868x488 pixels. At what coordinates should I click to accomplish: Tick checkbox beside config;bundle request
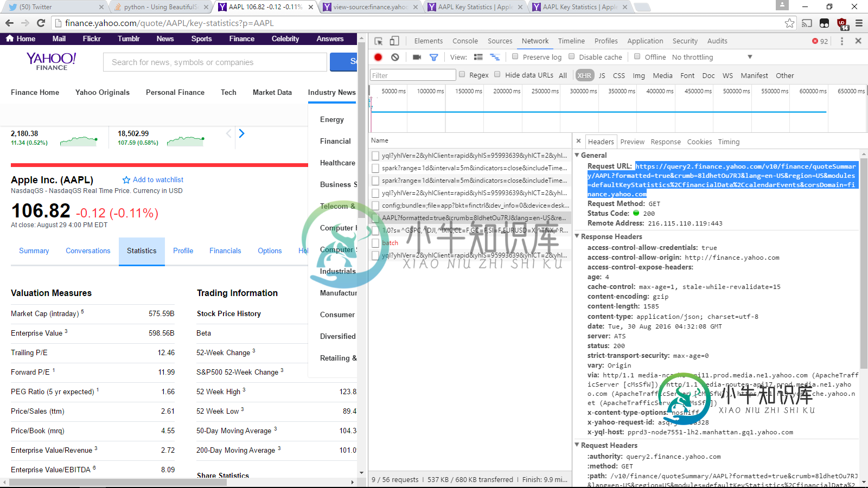click(x=375, y=206)
